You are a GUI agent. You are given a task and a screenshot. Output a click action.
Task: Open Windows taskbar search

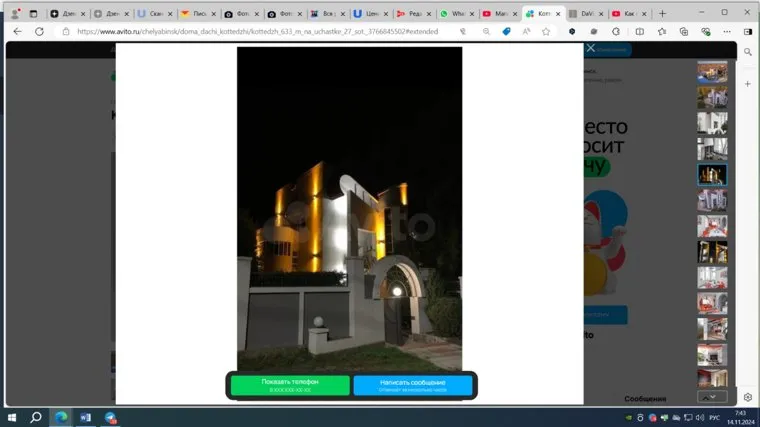(x=36, y=417)
